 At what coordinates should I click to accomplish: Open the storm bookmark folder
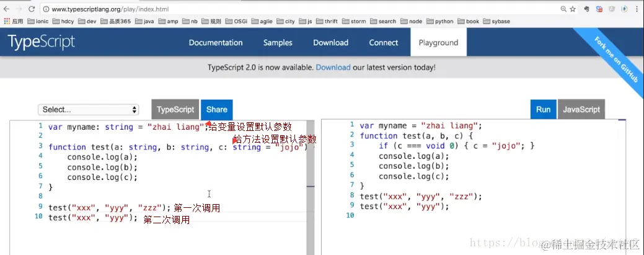coord(354,21)
